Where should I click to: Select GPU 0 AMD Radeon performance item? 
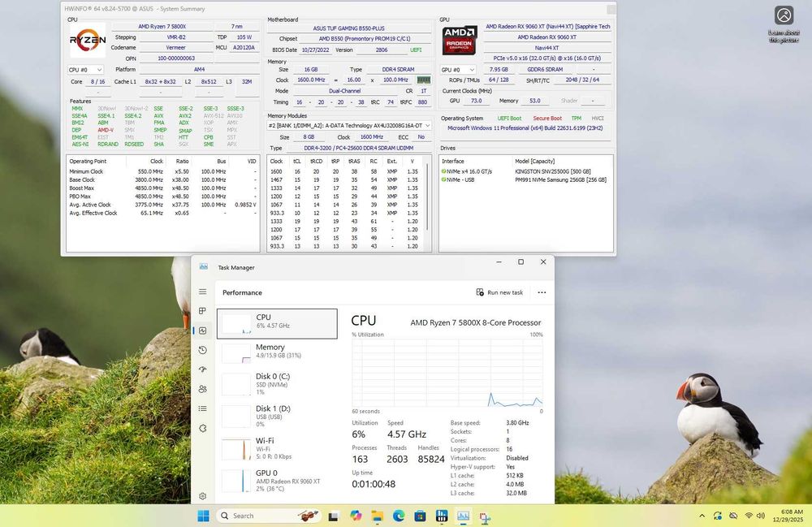pos(277,480)
